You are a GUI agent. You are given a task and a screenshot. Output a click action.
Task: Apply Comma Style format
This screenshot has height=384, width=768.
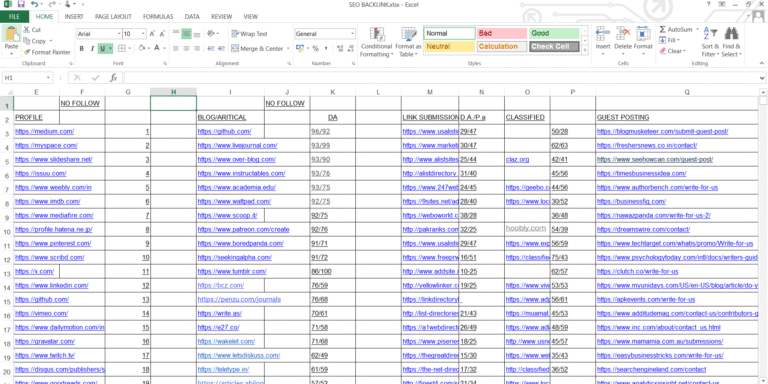point(326,48)
